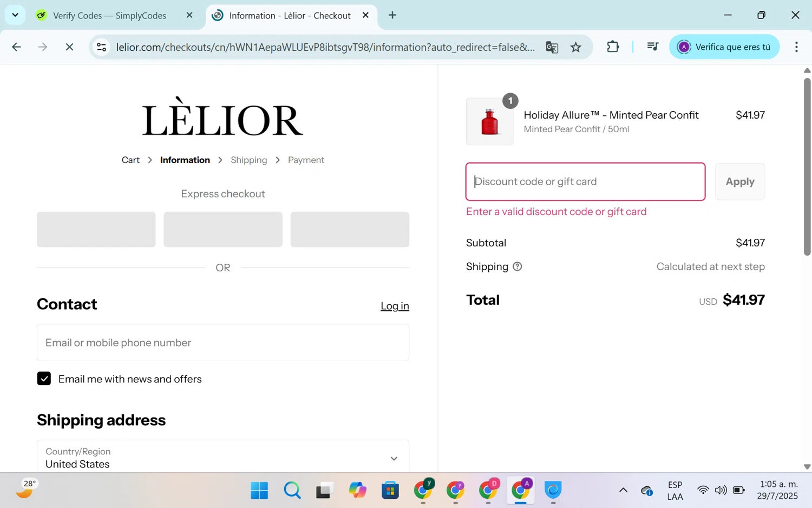Click the ESP LAA language indicator
Image resolution: width=812 pixels, height=508 pixels.
(x=675, y=490)
